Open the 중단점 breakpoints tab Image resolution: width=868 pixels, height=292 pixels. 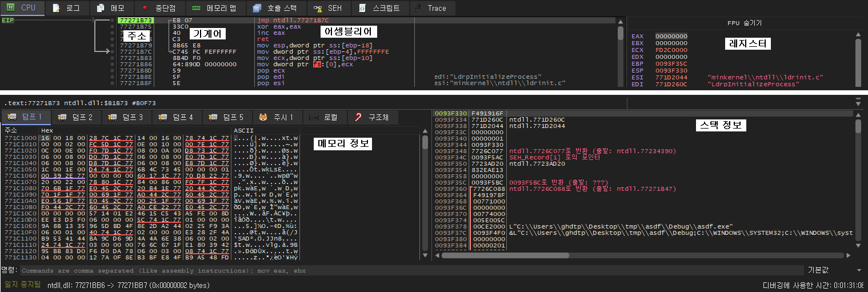160,8
